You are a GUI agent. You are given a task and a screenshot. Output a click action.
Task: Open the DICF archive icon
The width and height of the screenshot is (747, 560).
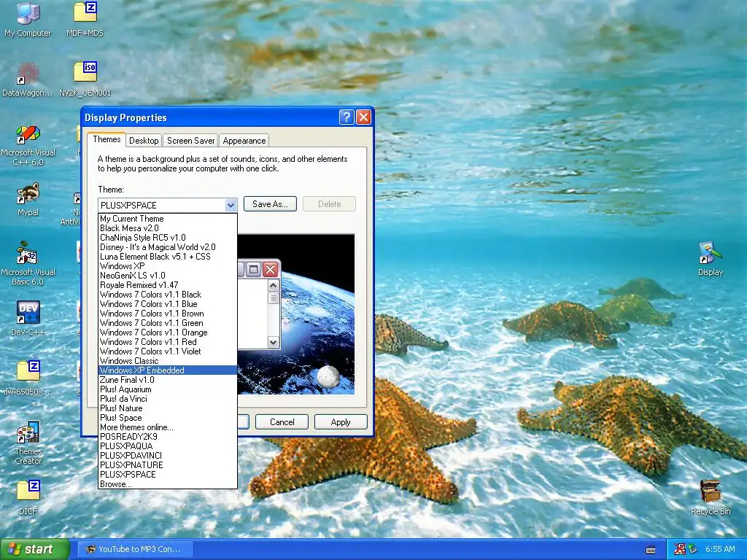(x=28, y=497)
